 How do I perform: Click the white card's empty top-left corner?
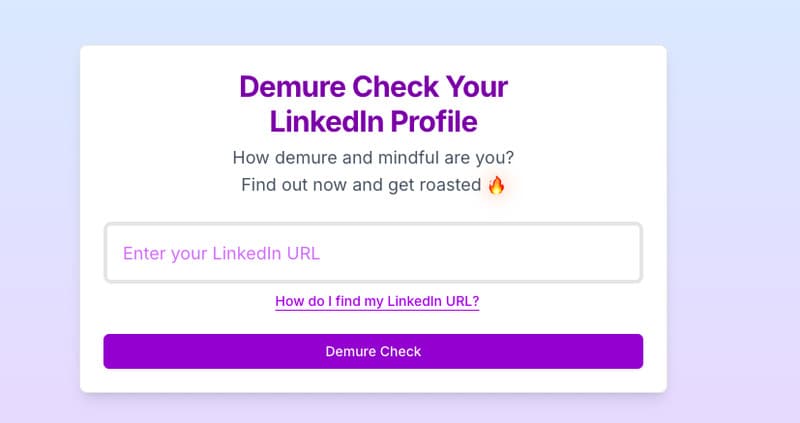pyautogui.click(x=100, y=64)
